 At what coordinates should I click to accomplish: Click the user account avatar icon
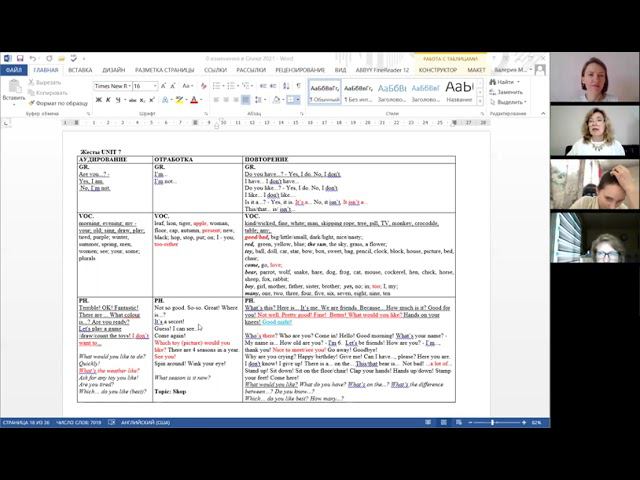[540, 70]
